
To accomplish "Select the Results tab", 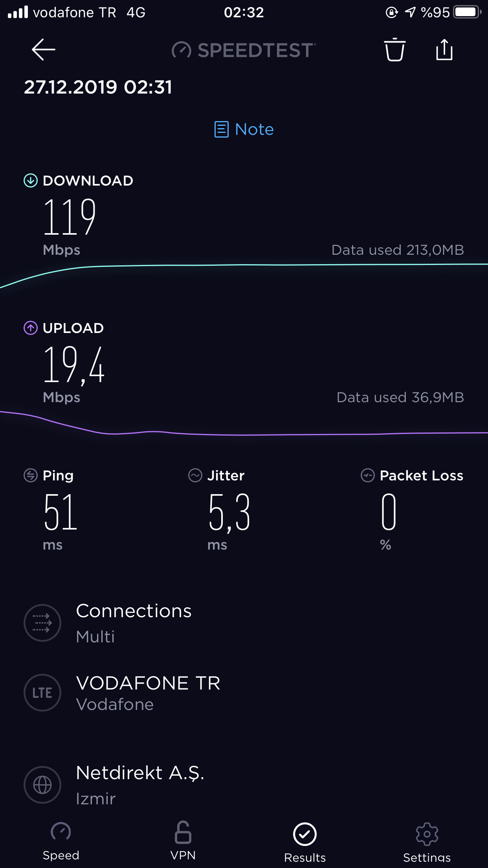I will [x=305, y=842].
